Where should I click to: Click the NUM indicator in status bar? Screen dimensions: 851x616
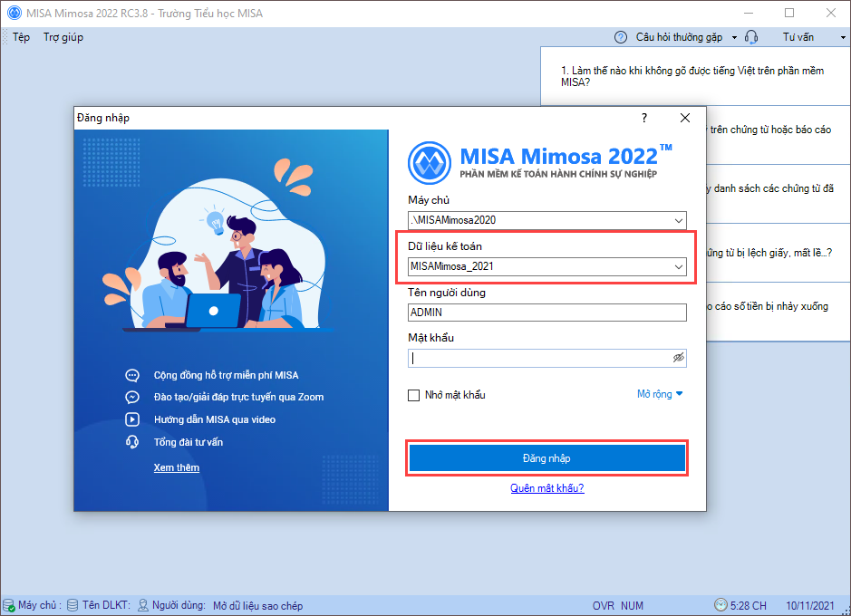tap(632, 606)
